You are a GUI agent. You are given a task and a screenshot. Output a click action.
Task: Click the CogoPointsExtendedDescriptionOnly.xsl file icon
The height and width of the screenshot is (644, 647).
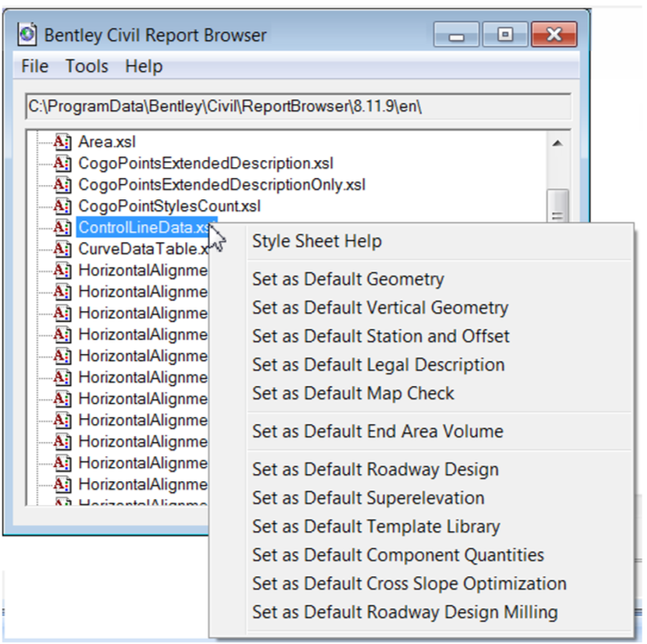(62, 185)
